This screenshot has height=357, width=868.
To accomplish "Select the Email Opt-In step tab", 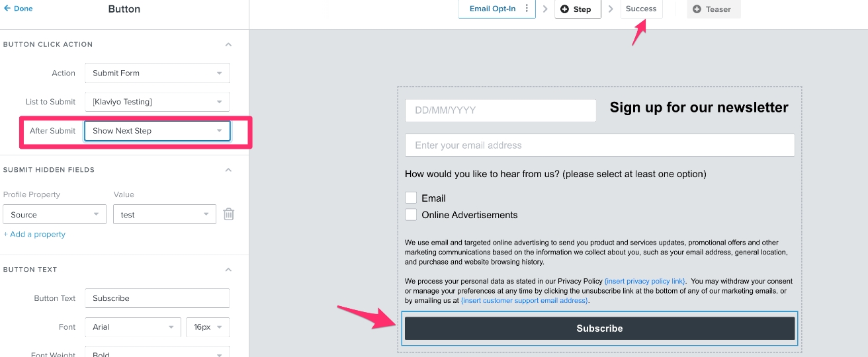I will [x=492, y=9].
